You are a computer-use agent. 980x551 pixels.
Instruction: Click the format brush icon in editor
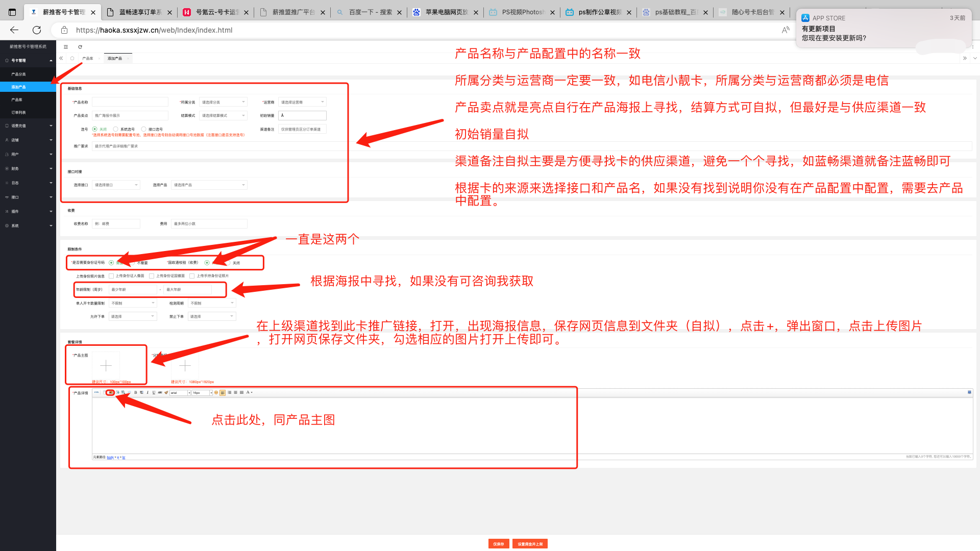click(166, 392)
